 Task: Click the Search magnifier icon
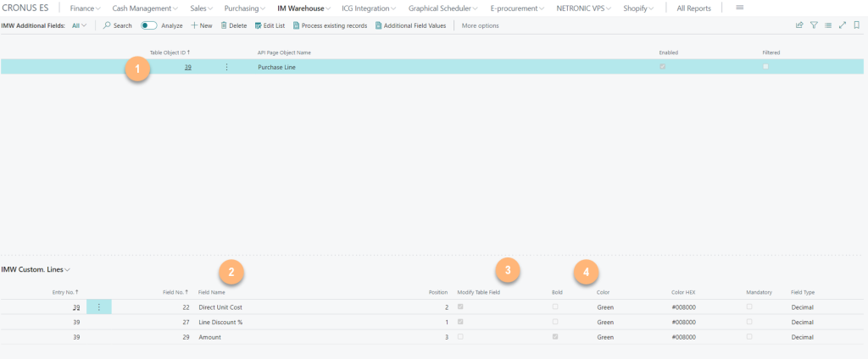108,25
